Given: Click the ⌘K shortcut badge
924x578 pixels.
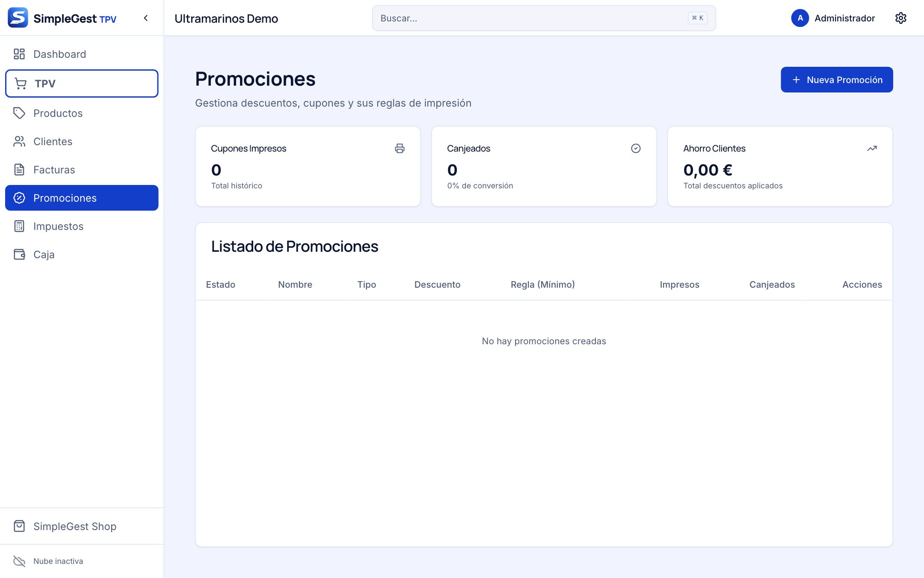Looking at the screenshot, I should 697,18.
